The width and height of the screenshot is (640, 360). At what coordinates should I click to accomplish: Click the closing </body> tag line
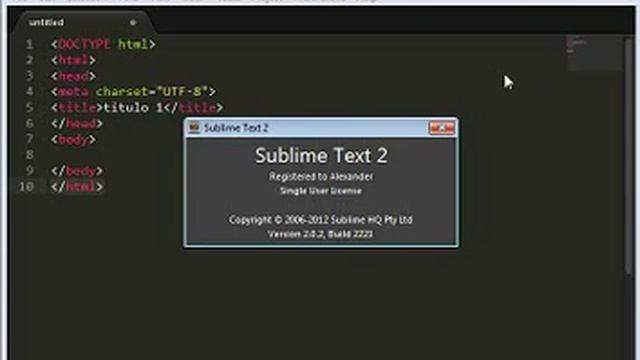77,171
